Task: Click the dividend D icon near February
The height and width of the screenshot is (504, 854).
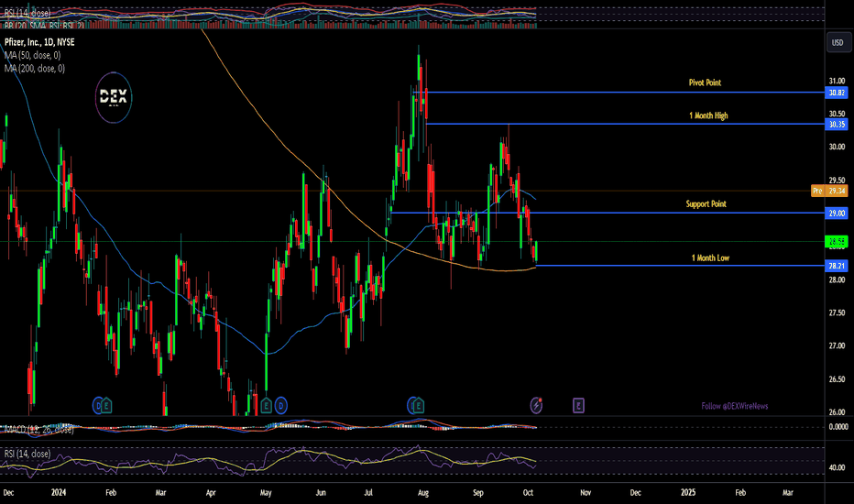Action: pyautogui.click(x=99, y=405)
